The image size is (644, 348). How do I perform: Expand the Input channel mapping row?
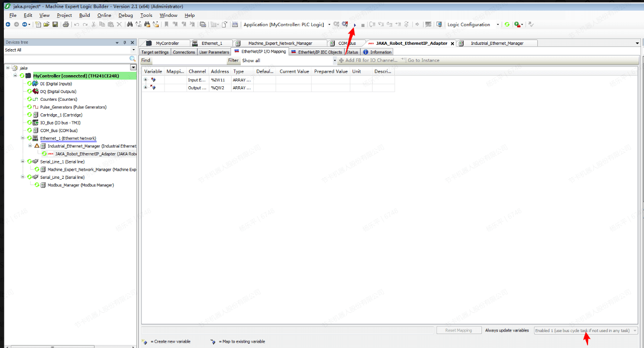pyautogui.click(x=146, y=80)
